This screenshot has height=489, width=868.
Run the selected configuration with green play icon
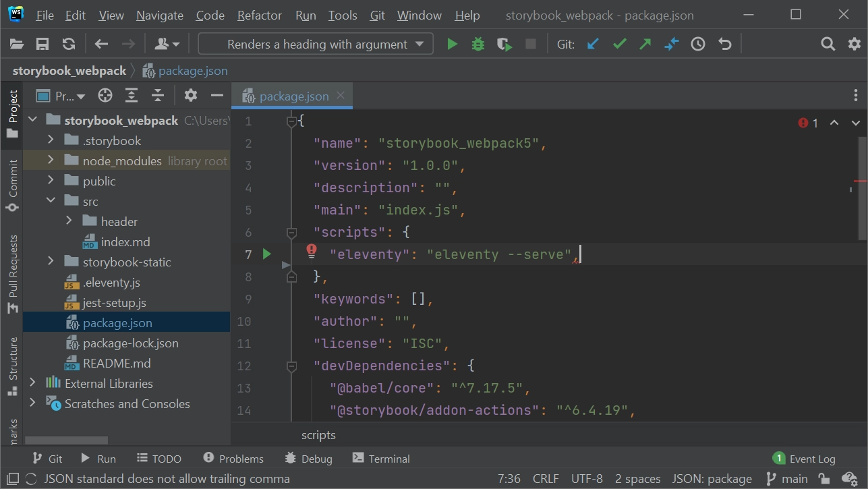(453, 45)
